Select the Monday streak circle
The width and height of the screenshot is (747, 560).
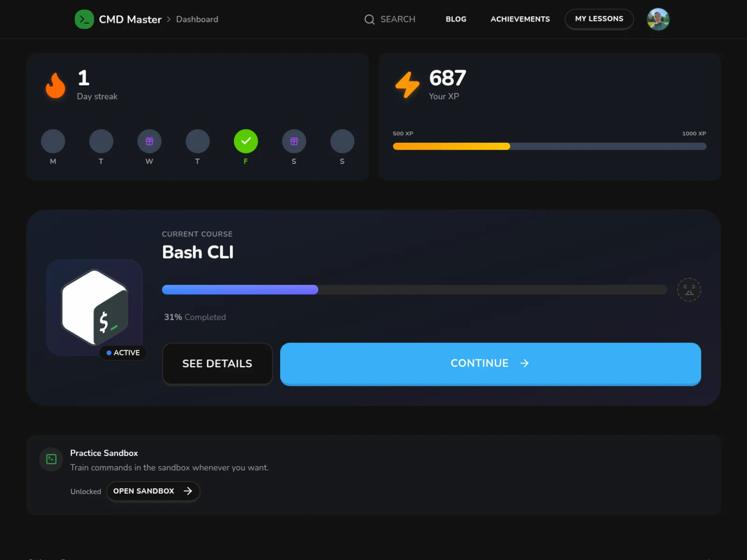pyautogui.click(x=53, y=141)
